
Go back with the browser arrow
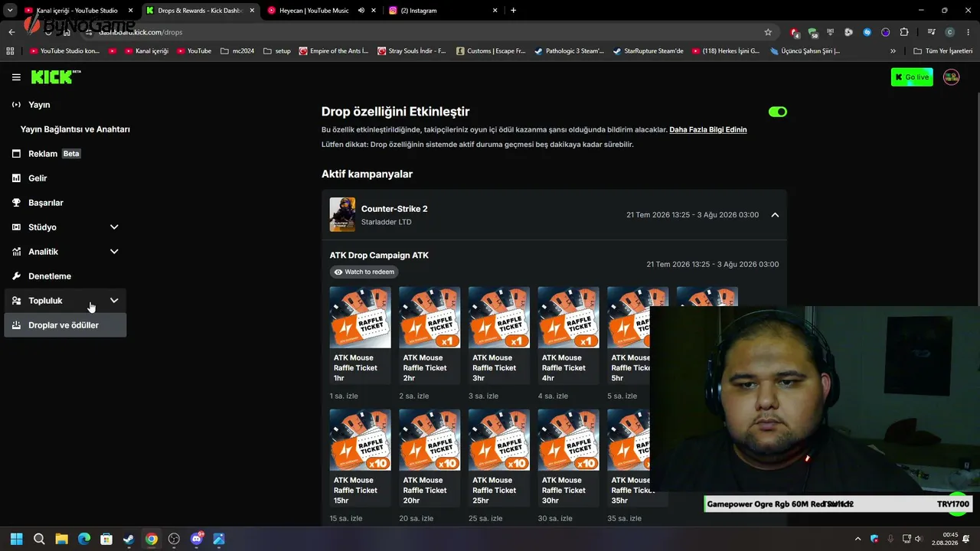coord(11,32)
